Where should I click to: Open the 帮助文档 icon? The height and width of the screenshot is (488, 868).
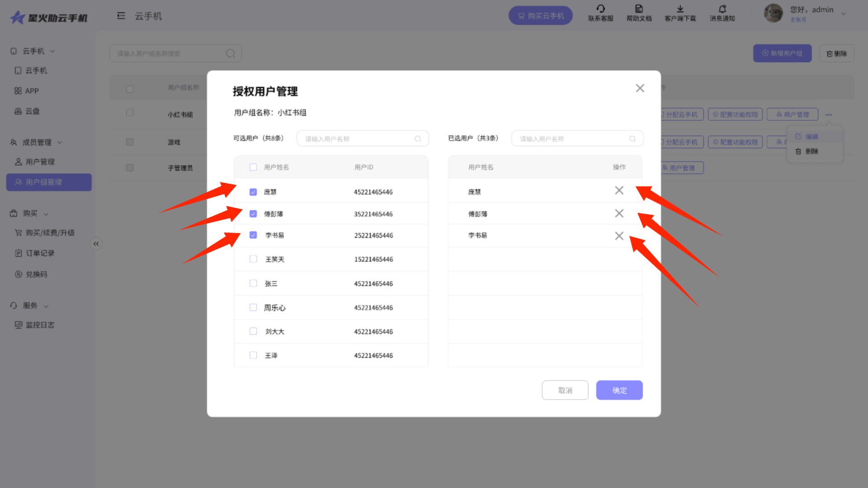point(639,9)
